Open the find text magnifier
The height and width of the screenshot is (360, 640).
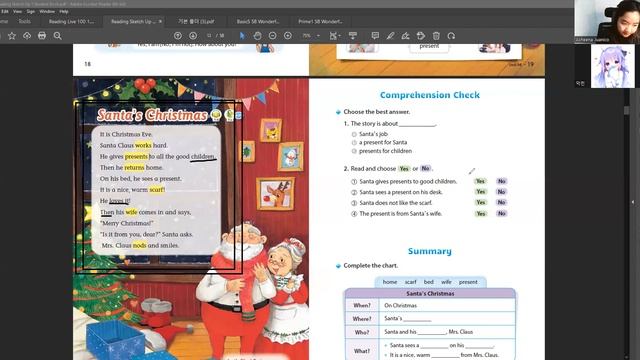point(58,36)
